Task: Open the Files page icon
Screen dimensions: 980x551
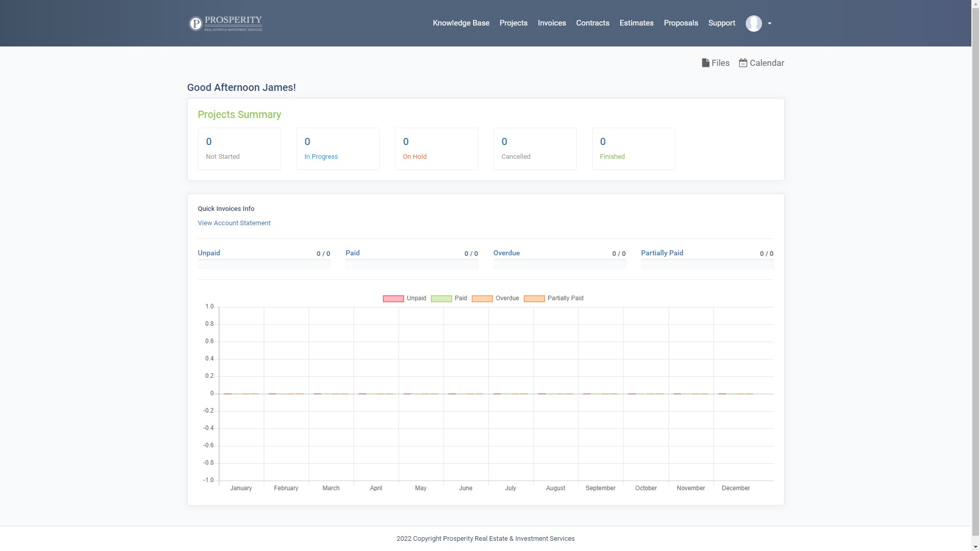Action: (x=705, y=63)
